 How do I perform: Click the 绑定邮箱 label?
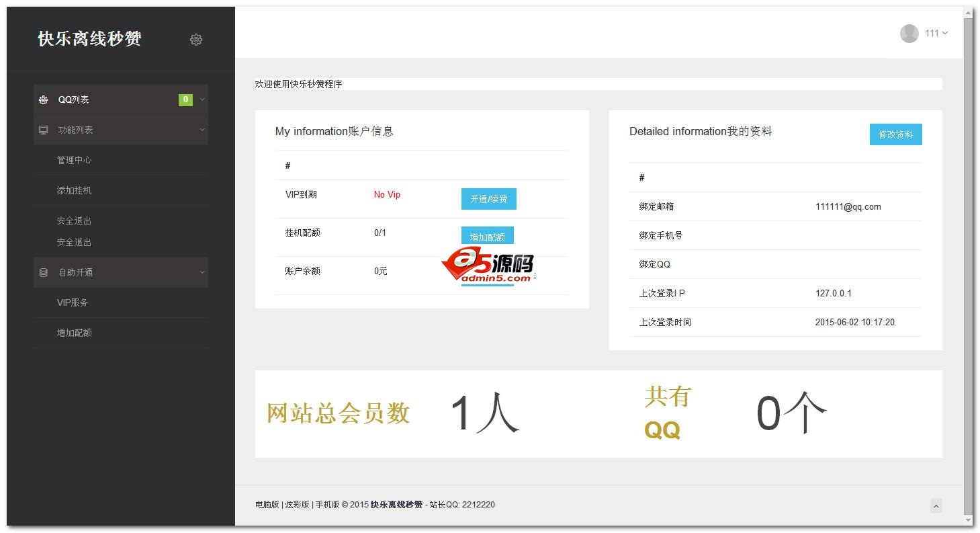tap(656, 206)
